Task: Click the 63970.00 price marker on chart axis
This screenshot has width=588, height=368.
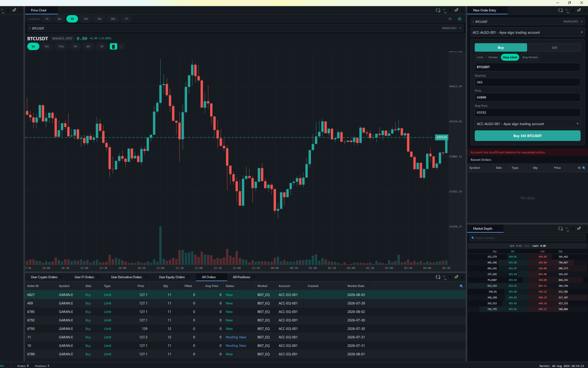Action: [x=441, y=137]
